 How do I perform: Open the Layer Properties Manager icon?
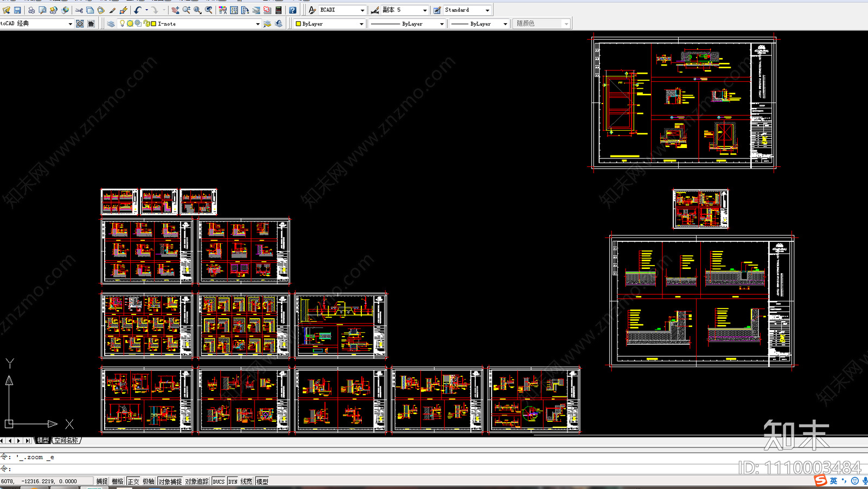[111, 23]
